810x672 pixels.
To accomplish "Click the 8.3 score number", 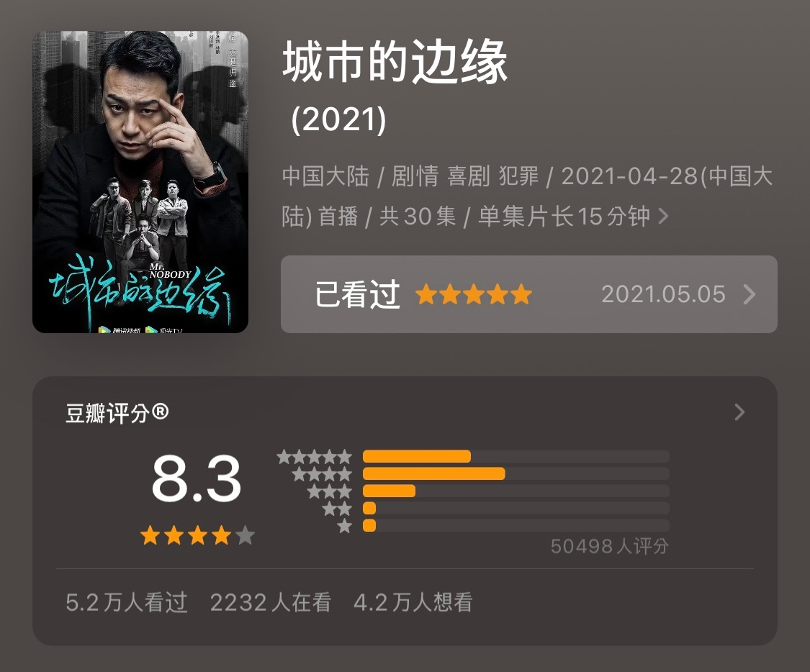I will [197, 478].
